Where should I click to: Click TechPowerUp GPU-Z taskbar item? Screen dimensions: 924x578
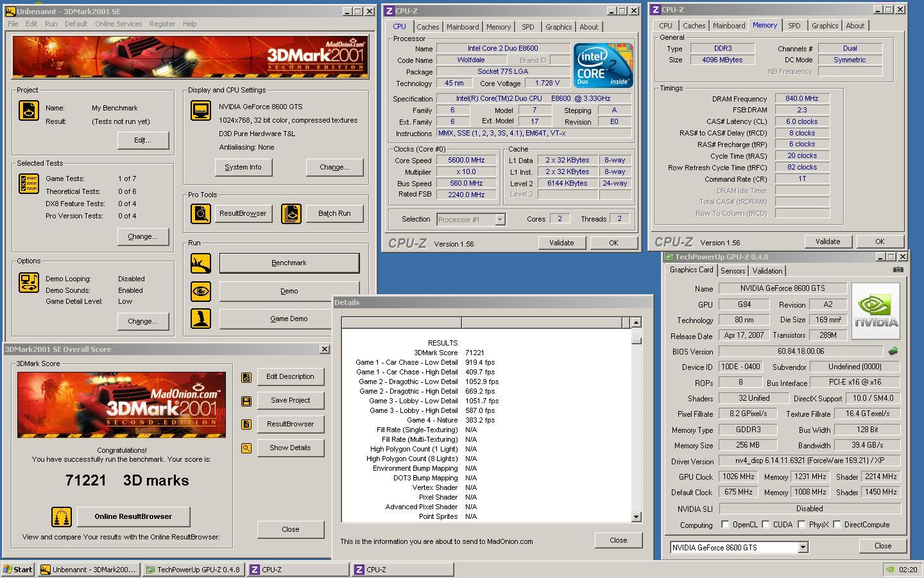193,569
